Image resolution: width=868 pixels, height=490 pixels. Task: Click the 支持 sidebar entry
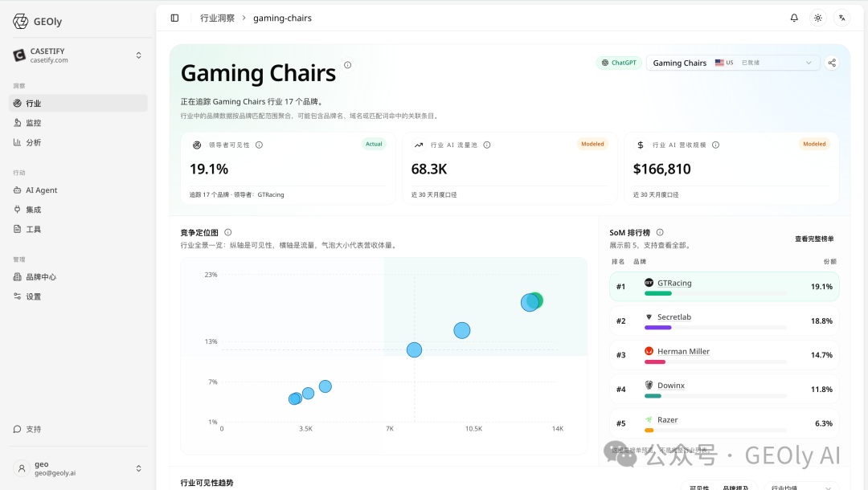point(78,429)
